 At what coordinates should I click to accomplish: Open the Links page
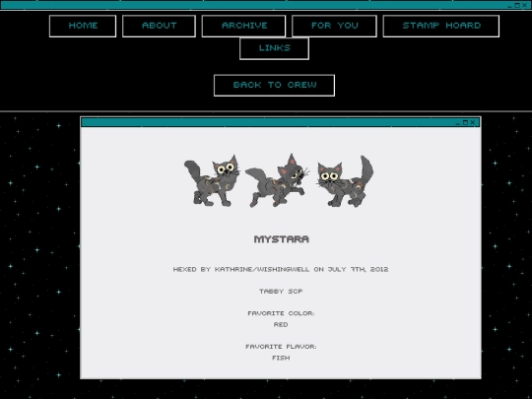pos(274,49)
